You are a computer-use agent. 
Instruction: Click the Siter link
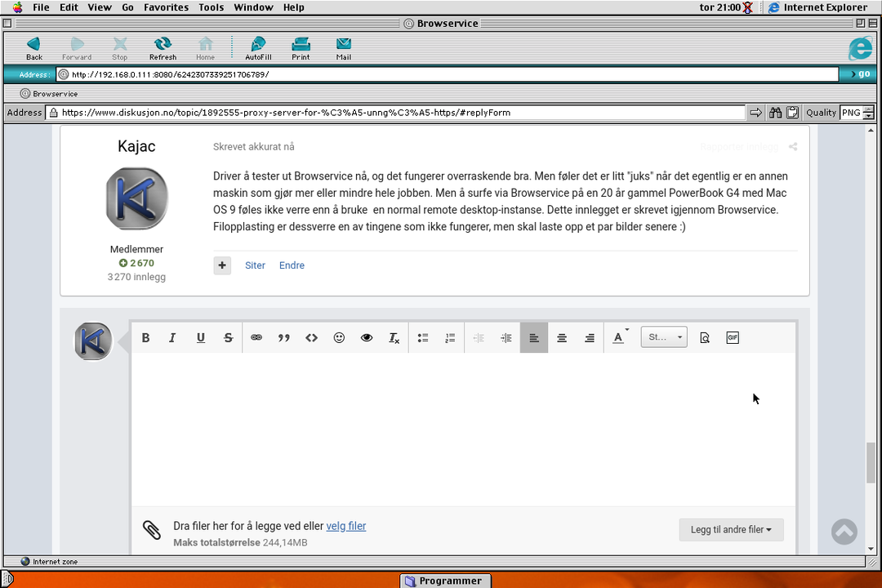(255, 265)
